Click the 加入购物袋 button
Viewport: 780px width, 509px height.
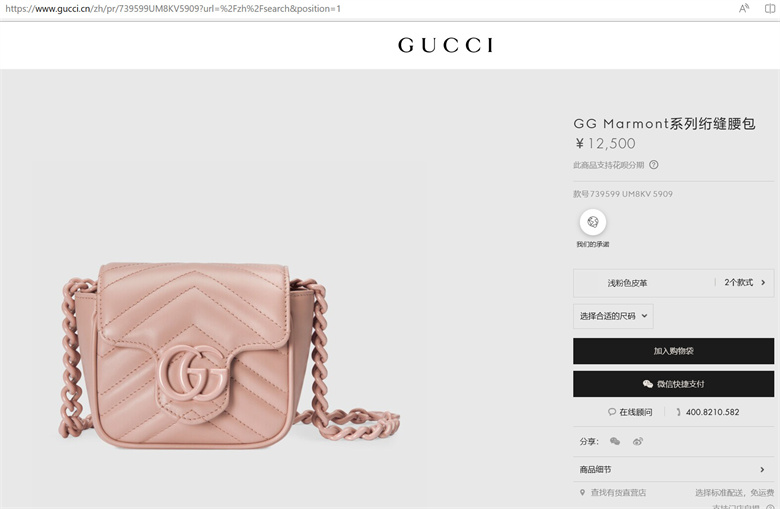pos(673,351)
